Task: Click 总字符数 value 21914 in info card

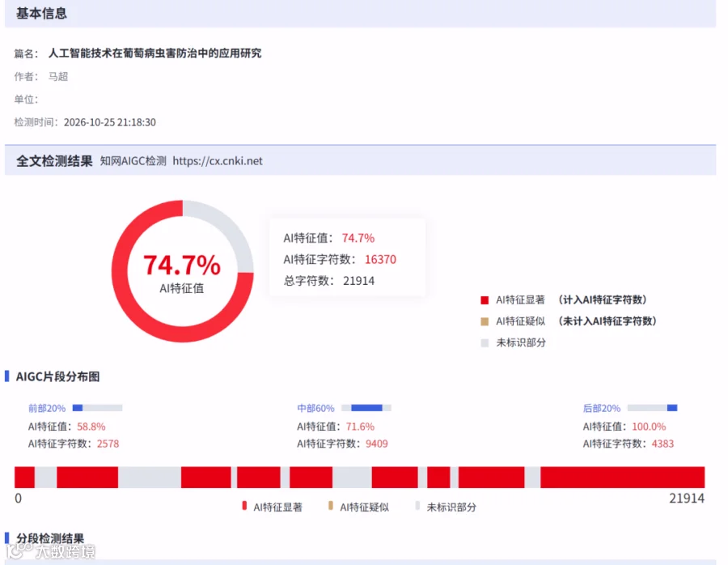Action: click(358, 281)
